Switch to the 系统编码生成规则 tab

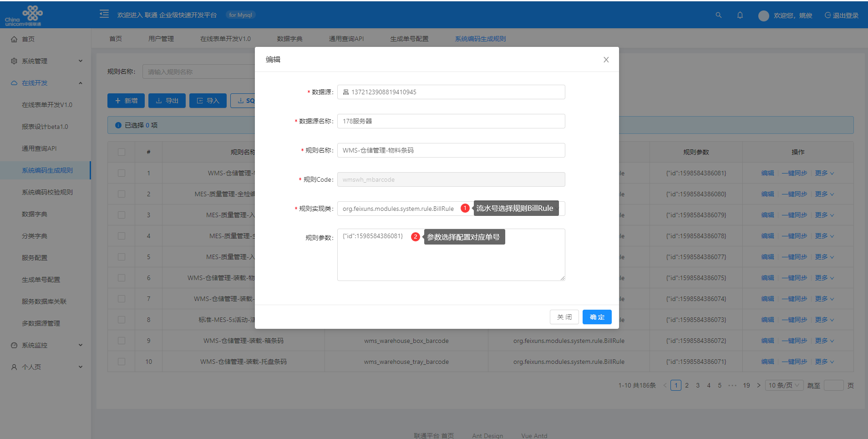pos(480,39)
